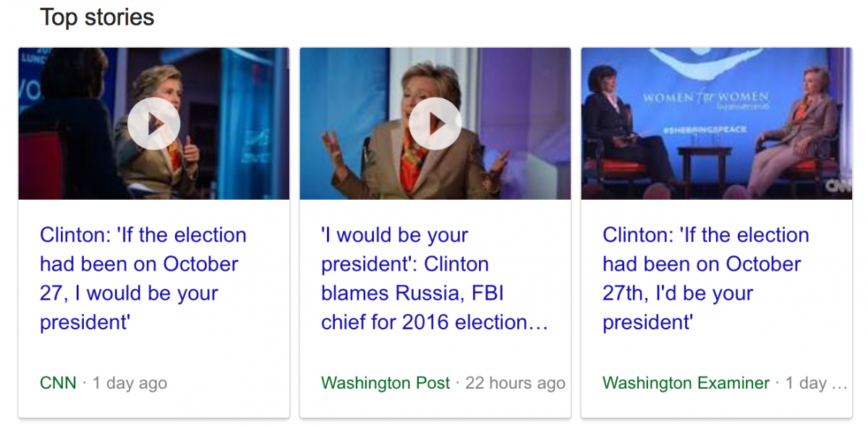Image resolution: width=868 pixels, height=427 pixels.
Task: Click the truncated timestamp on the Examiner card
Action: click(816, 383)
